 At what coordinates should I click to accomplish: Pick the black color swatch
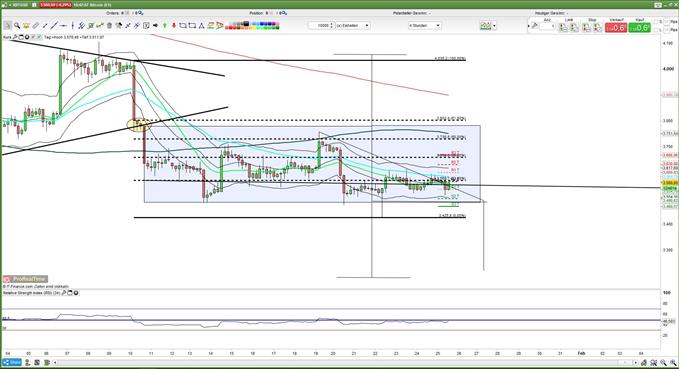point(246,23)
